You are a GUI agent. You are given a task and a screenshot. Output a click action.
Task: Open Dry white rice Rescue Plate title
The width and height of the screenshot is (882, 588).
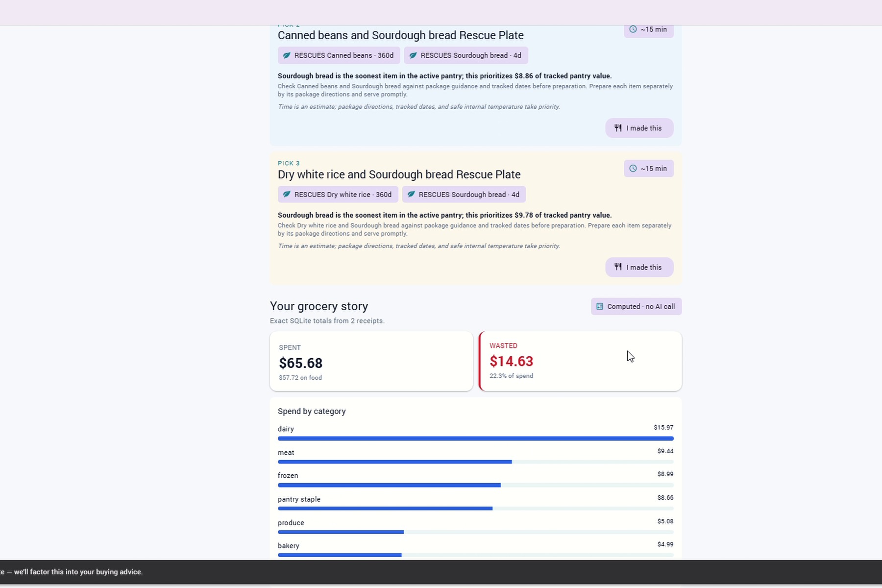pos(399,174)
